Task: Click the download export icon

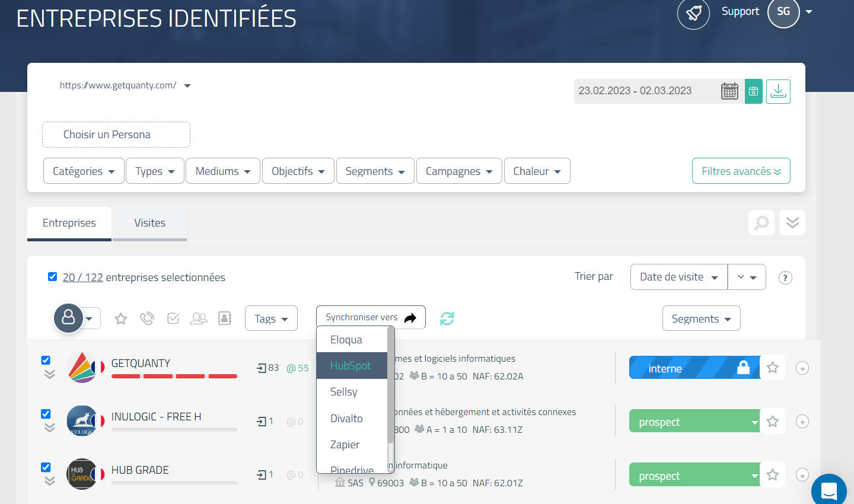Action: (x=778, y=91)
